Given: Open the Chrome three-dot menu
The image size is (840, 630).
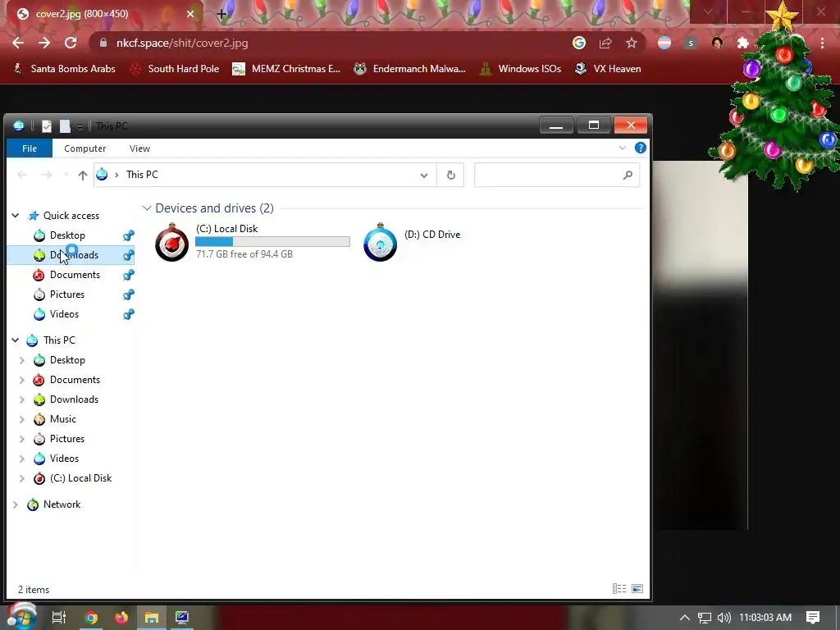Looking at the screenshot, I should pyautogui.click(x=822, y=43).
